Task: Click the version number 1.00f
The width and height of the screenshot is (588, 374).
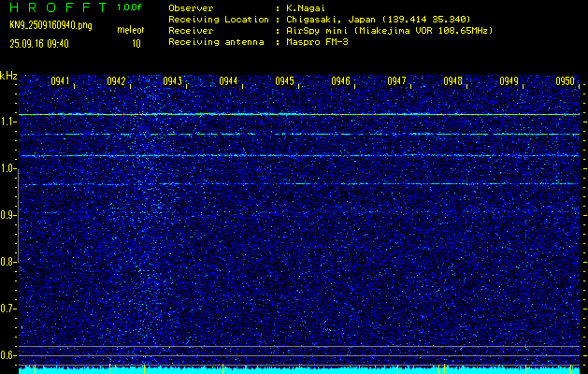Action: pos(129,7)
